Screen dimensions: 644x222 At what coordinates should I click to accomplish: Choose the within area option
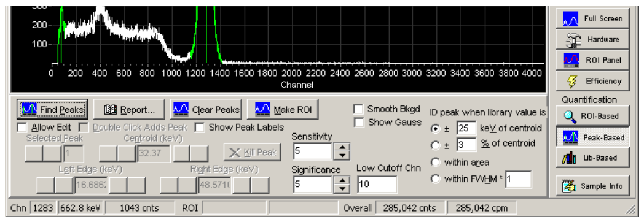coord(435,162)
